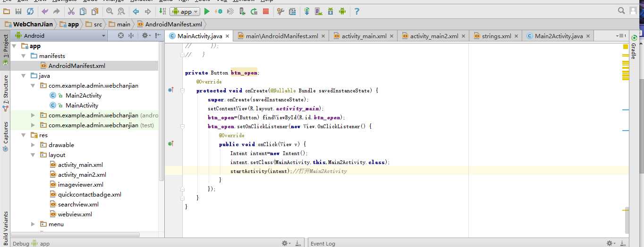Switch to main\AndroidManifest.xml tab
This screenshot has width=644, height=247.
point(281,36)
